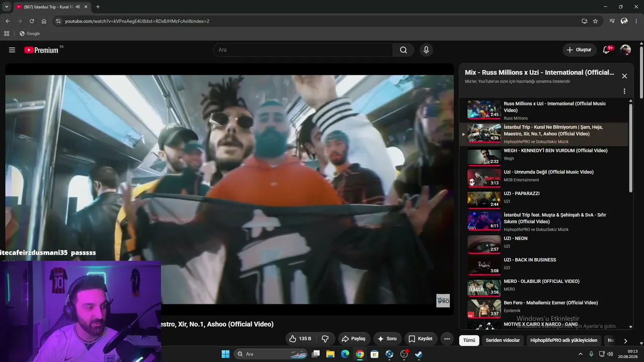Viewport: 644px width, 362px height.
Task: Open the Chrome profile avatar
Action: tap(624, 21)
